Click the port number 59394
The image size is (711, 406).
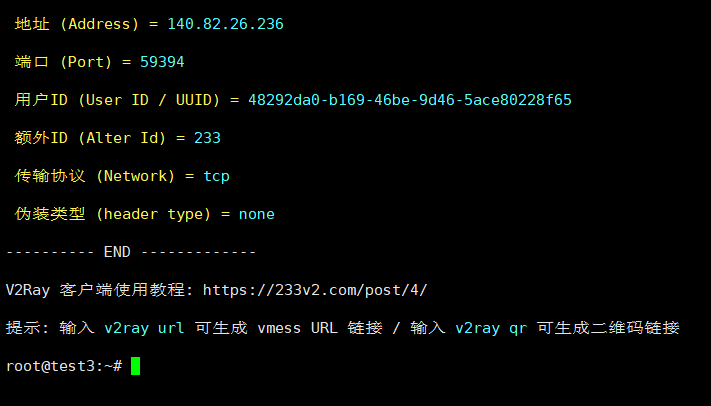point(162,62)
